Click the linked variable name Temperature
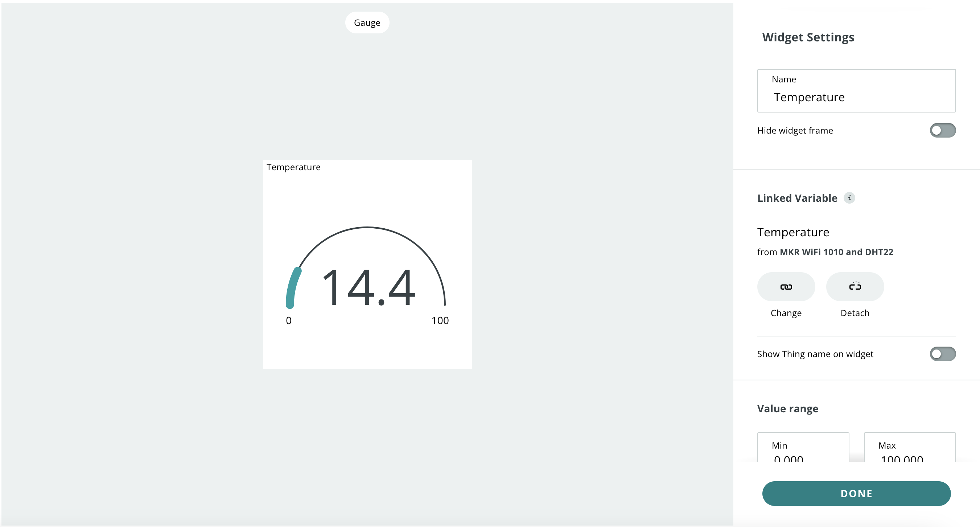The height and width of the screenshot is (527, 980). point(793,232)
